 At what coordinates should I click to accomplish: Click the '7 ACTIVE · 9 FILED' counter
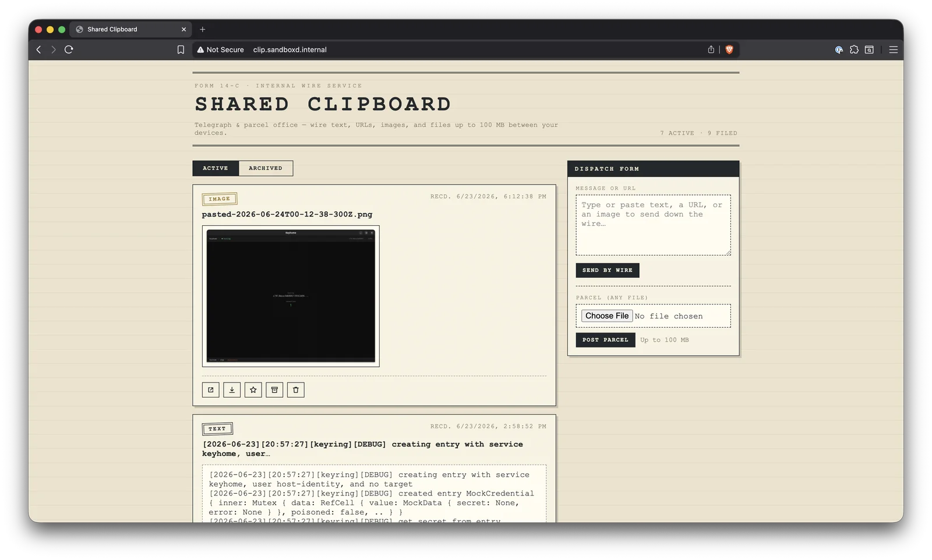(x=698, y=133)
